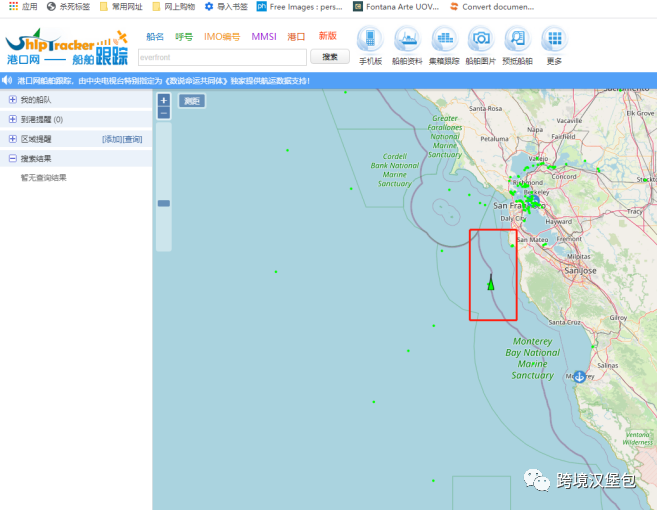This screenshot has width=657, height=510.
Task: Open the 船舶图片 ship photos icon
Action: 481,40
